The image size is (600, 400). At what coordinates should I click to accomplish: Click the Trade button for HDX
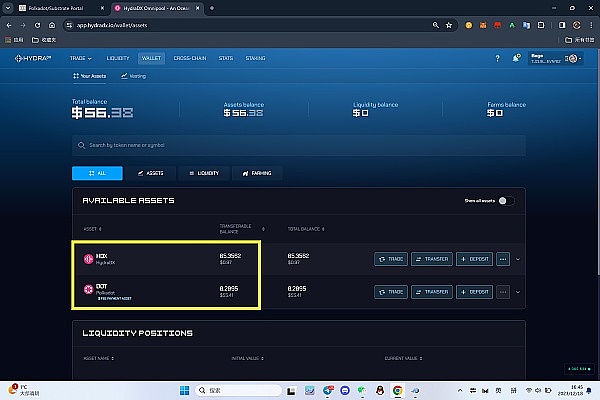[390, 259]
